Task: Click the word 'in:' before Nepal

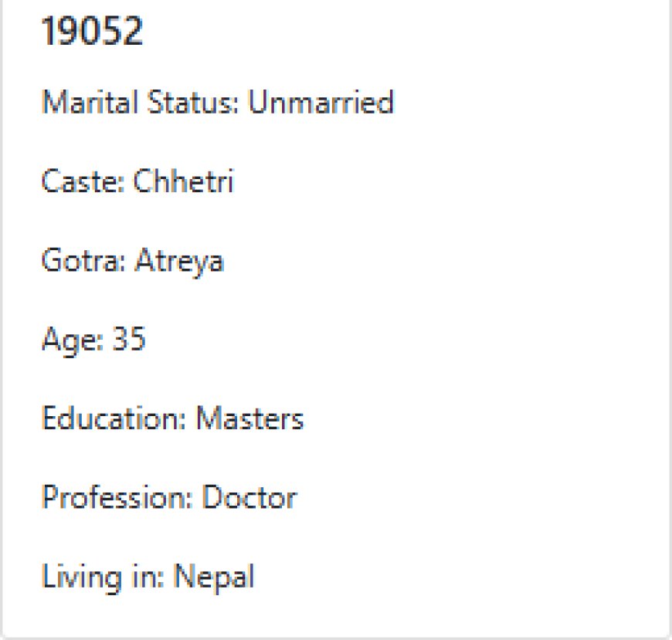Action: click(148, 577)
